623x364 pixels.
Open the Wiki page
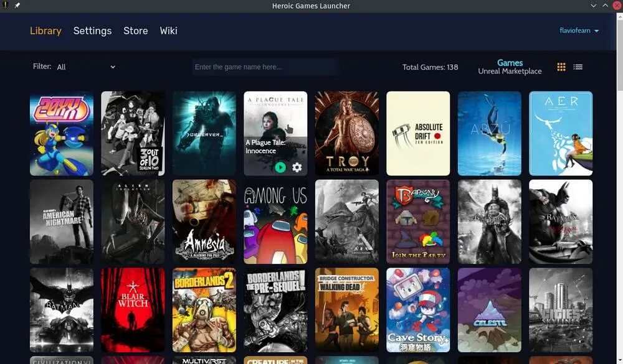168,30
